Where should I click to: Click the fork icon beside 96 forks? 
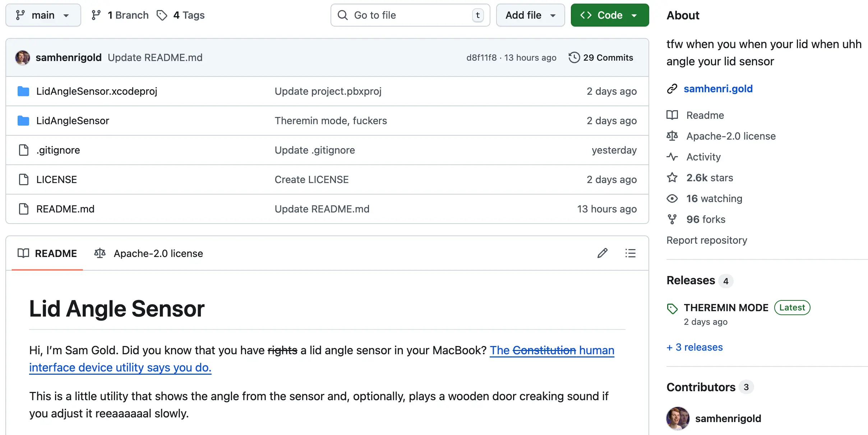point(672,219)
